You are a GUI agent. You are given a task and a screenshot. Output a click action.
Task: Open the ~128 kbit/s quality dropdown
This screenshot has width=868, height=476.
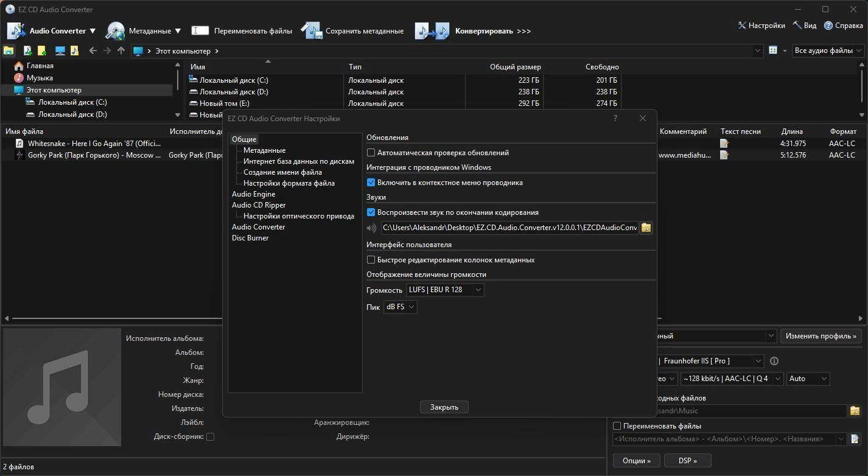coord(731,379)
